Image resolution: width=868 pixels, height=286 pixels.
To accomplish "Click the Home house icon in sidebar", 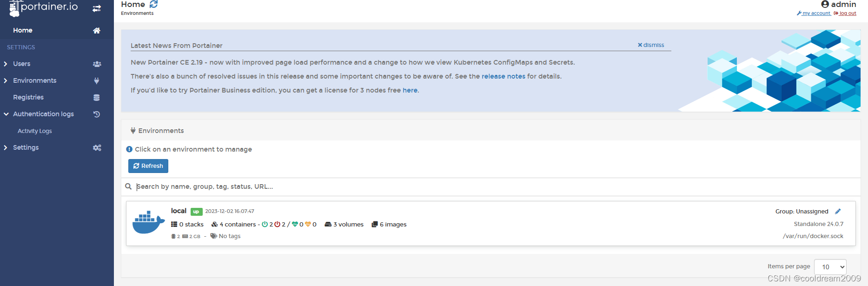I will (97, 31).
